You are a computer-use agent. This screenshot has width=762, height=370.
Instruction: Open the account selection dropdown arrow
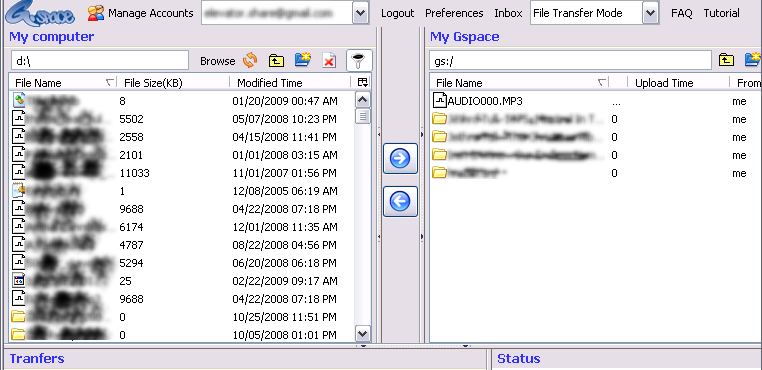point(360,13)
